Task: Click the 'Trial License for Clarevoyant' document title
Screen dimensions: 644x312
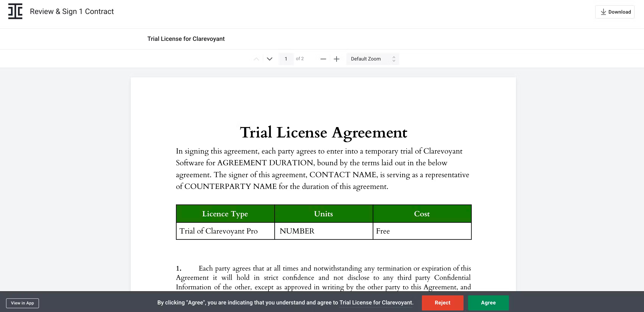Action: pos(186,39)
